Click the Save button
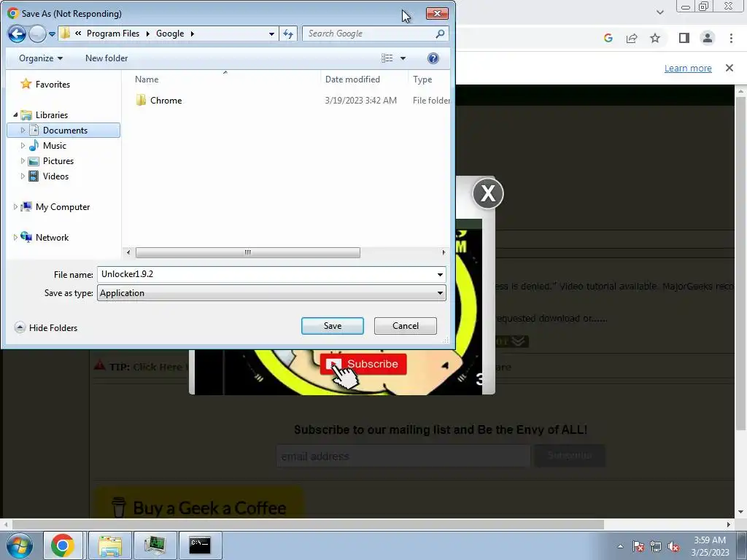This screenshot has width=747, height=560. coord(333,326)
